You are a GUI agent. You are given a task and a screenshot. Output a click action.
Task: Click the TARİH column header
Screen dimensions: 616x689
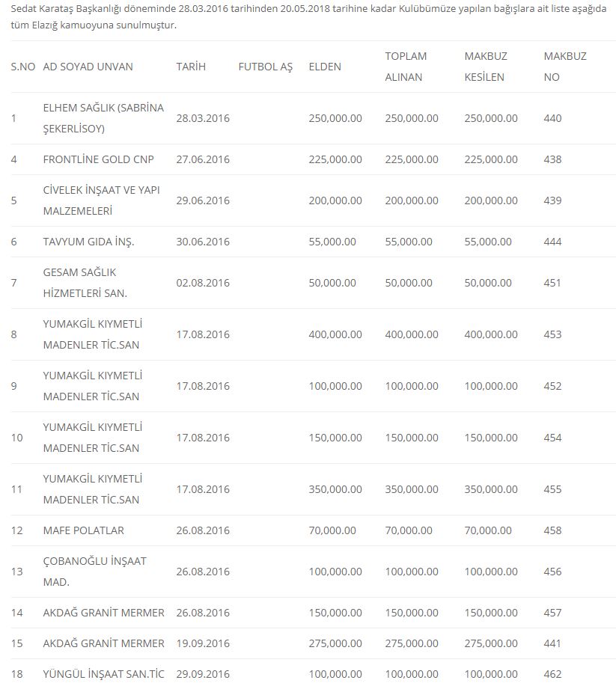click(191, 67)
